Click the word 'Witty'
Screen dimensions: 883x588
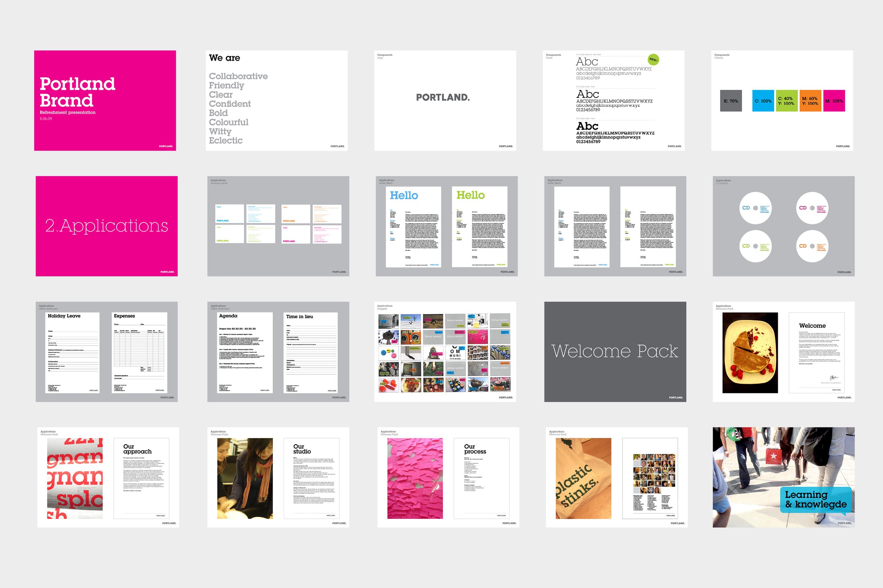(220, 131)
